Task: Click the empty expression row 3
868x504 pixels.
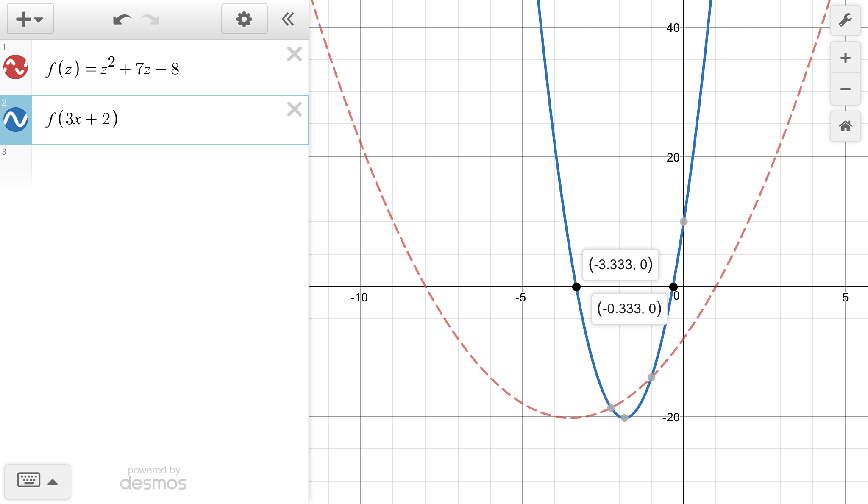Action: click(x=170, y=166)
